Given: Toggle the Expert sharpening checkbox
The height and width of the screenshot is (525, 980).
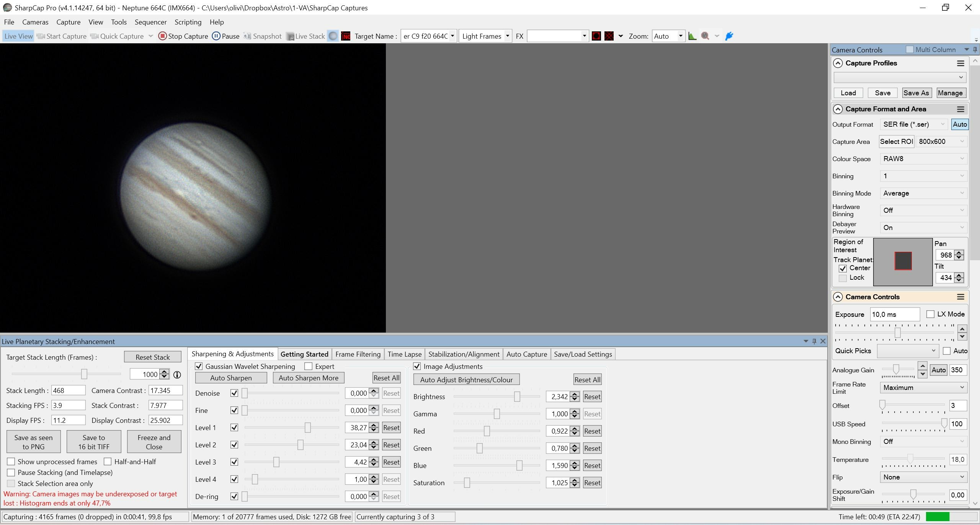Looking at the screenshot, I should [x=308, y=366].
